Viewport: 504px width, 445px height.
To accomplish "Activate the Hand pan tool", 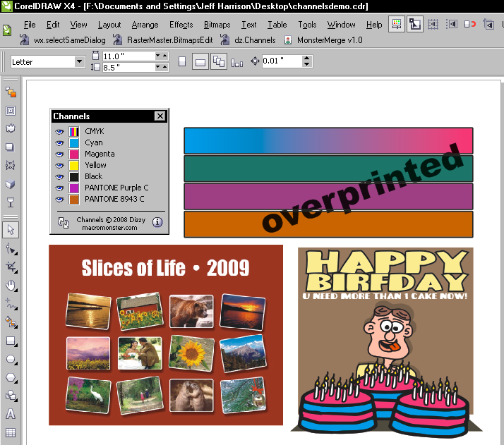I will 11,285.
